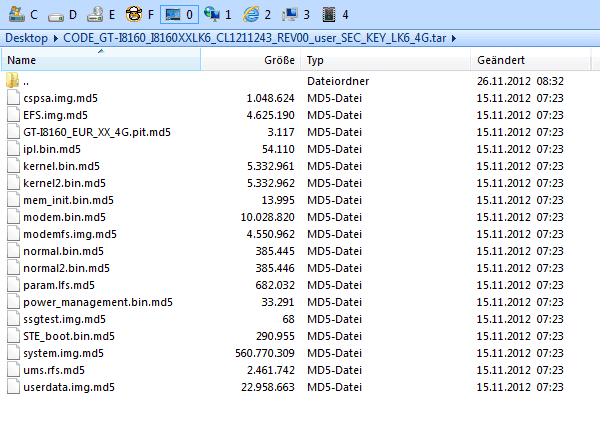Click the size value 22.958.663
The height and width of the screenshot is (425, 600).
coord(268,387)
